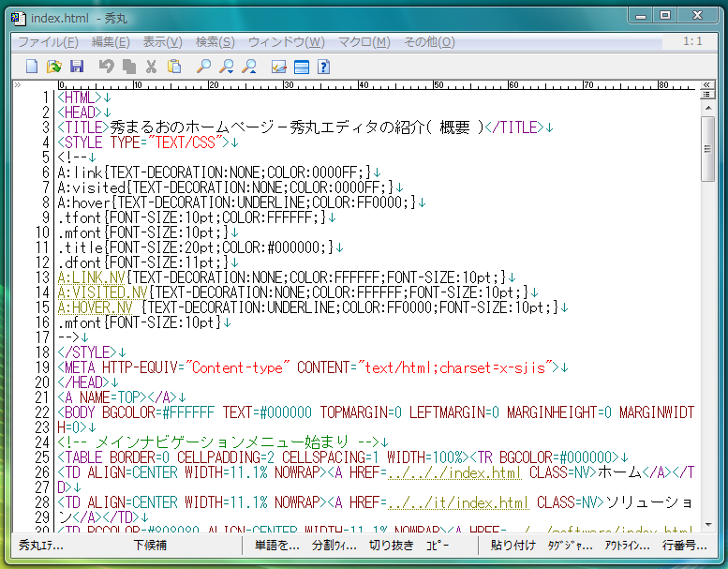Paste from clipboard icon
Viewport: 728px width, 569px height.
[174, 67]
